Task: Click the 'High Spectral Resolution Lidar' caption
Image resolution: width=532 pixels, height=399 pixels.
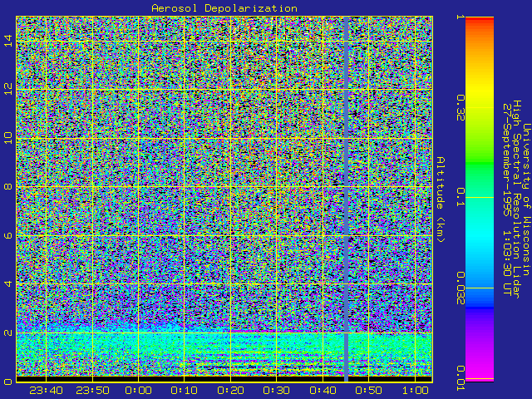Action: (517, 199)
